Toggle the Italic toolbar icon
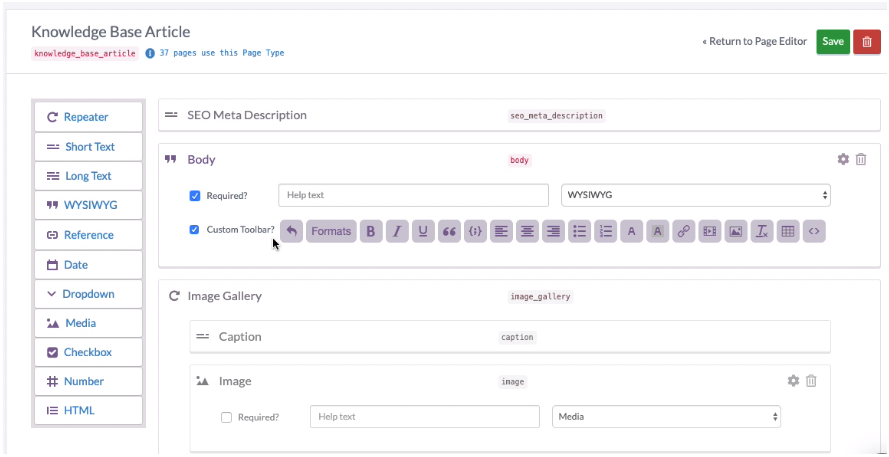Image resolution: width=889 pixels, height=457 pixels. pyautogui.click(x=397, y=231)
